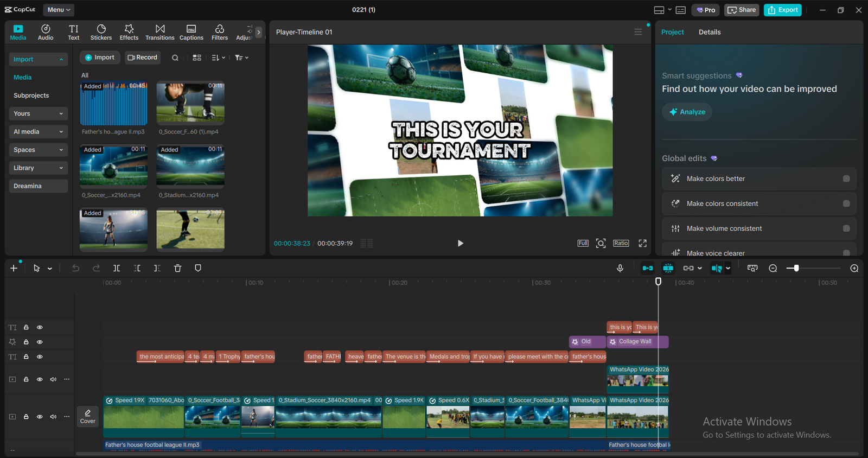
Task: Click the Record button
Action: [143, 58]
